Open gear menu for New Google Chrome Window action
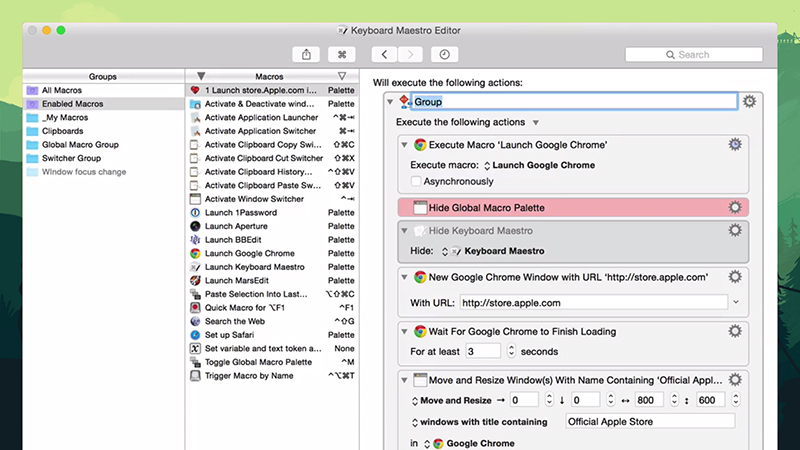 pos(735,277)
